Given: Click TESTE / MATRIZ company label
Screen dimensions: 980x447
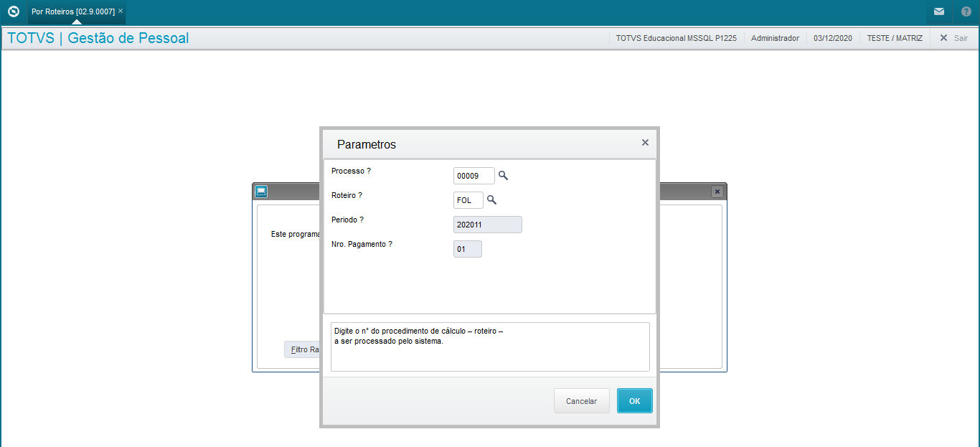Looking at the screenshot, I should [x=895, y=38].
